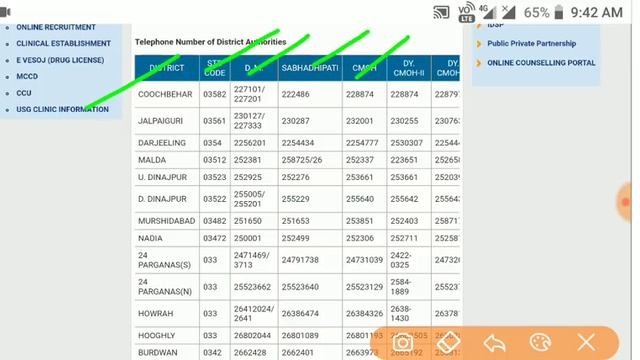Tap CMOH number 2254777 for Darjeeling

tap(362, 143)
